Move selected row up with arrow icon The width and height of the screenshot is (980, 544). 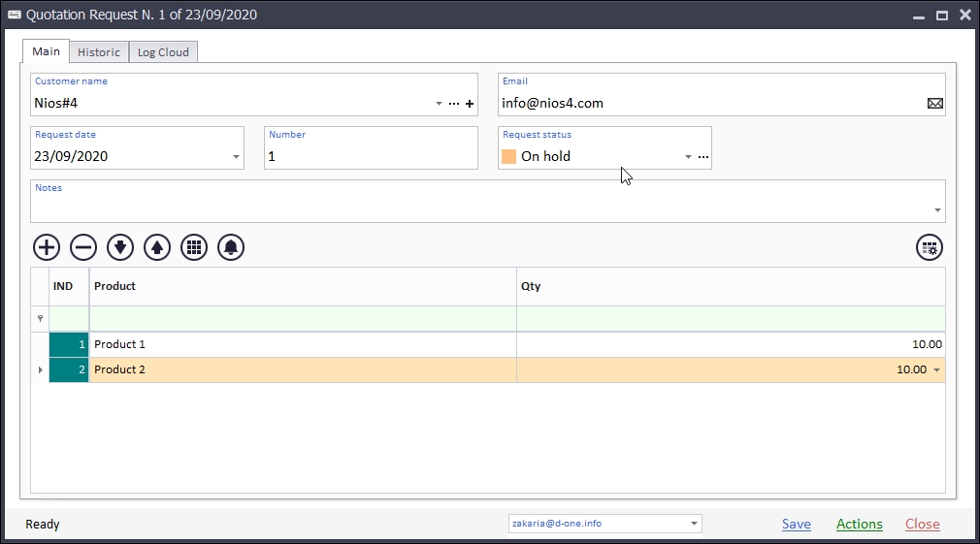[x=157, y=247]
